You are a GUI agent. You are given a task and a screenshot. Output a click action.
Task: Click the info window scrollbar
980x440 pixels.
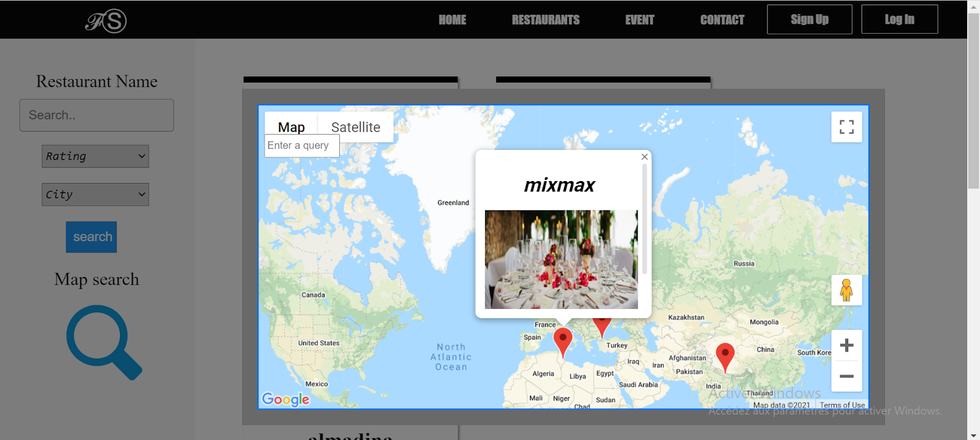(x=644, y=219)
